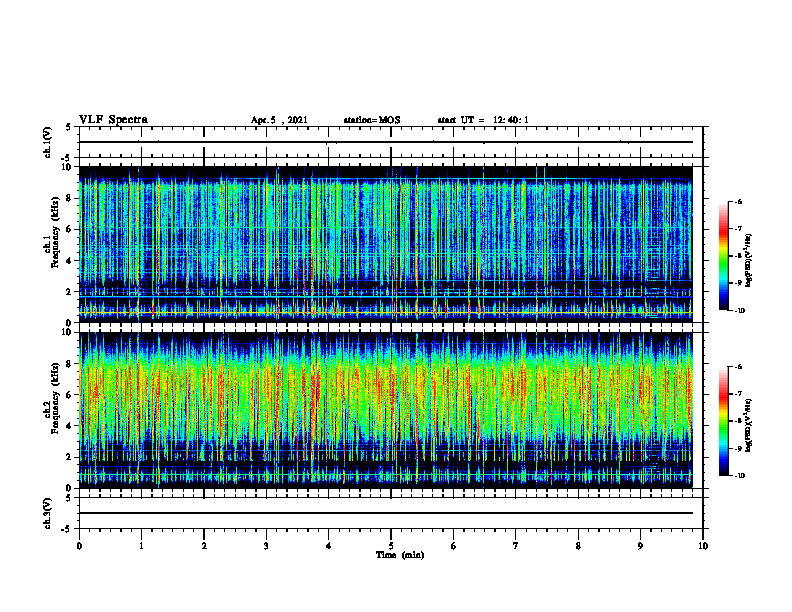Click the time-axis tick label "1"
Screen dimensions: 792x612
(141, 546)
